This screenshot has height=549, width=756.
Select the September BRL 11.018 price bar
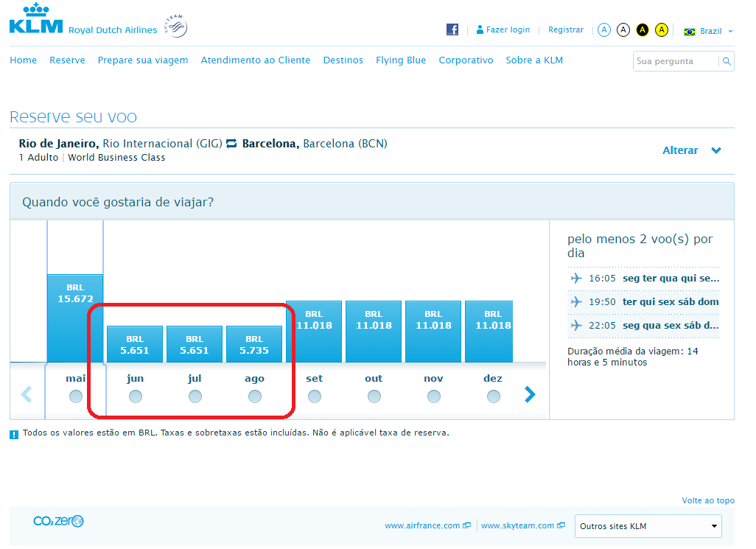(x=314, y=332)
